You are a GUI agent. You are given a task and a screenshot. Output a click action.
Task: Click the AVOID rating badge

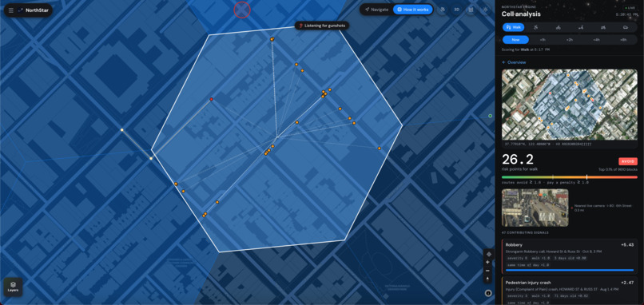tap(627, 161)
